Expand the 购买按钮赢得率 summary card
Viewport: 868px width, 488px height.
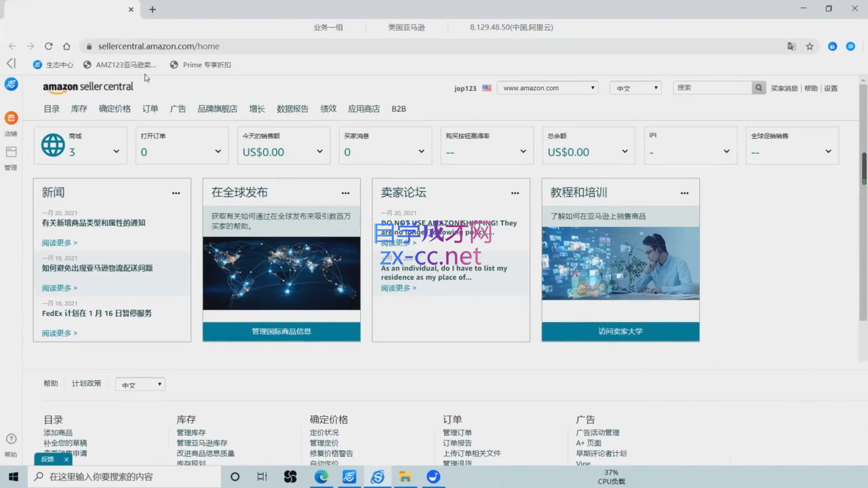(524, 152)
